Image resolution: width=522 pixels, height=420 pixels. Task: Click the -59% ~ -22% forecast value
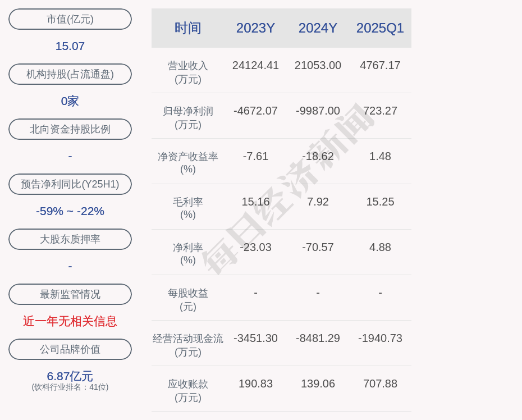(70, 211)
